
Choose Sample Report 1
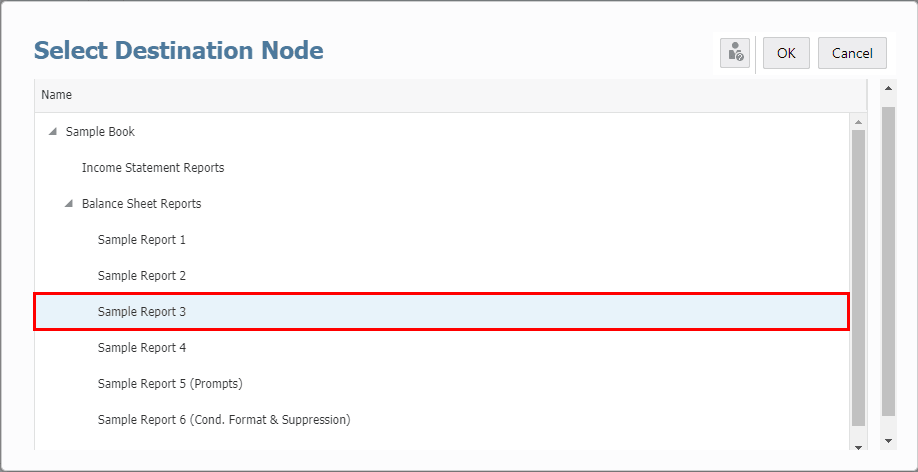coord(142,240)
